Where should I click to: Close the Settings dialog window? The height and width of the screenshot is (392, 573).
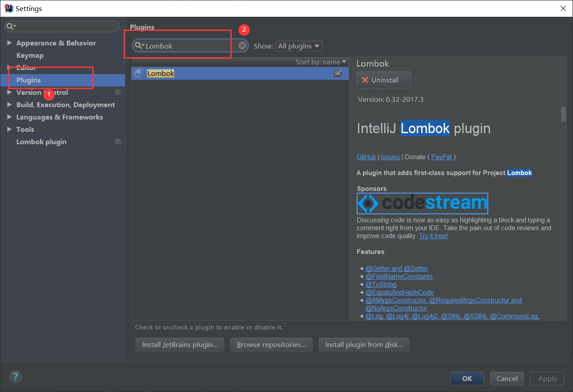point(563,8)
